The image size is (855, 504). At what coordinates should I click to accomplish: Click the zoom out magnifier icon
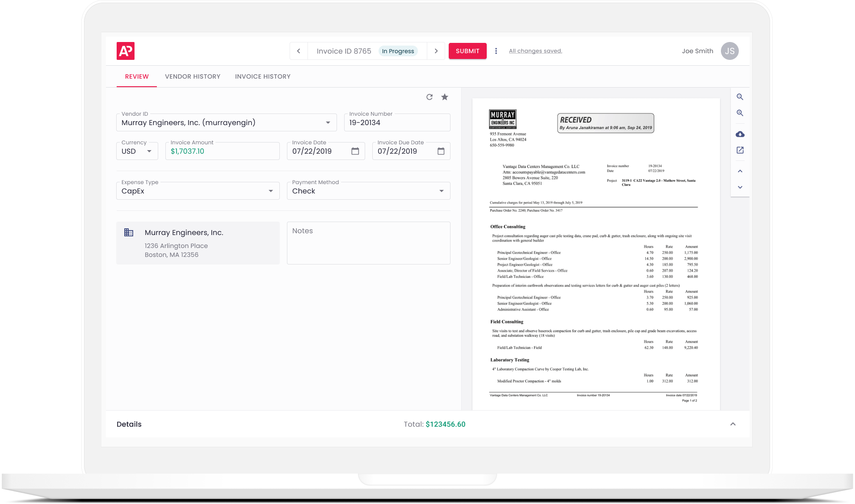pyautogui.click(x=740, y=97)
